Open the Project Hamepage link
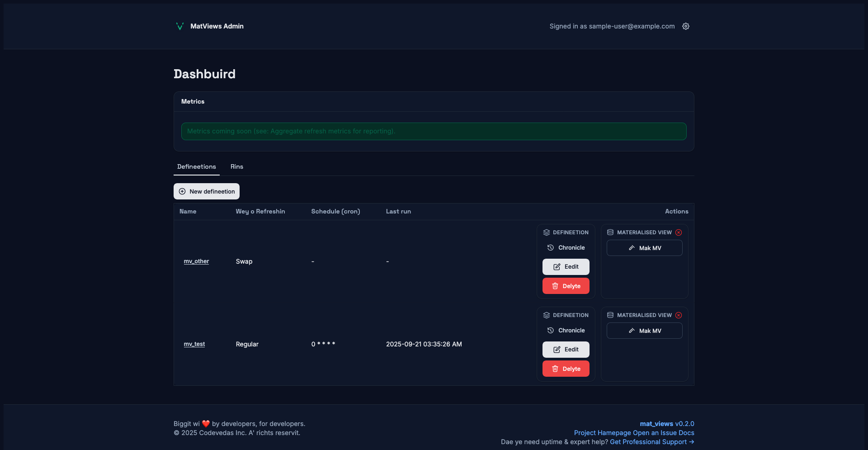 tap(602, 433)
